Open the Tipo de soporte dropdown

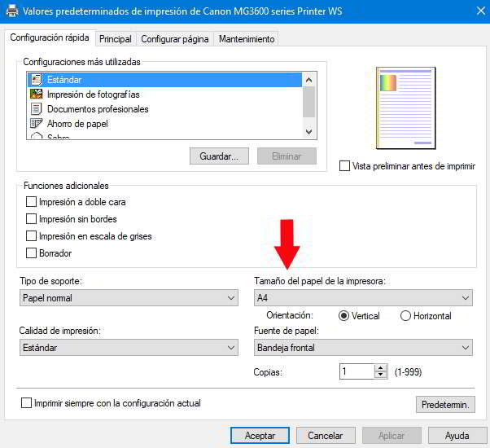[x=129, y=297]
